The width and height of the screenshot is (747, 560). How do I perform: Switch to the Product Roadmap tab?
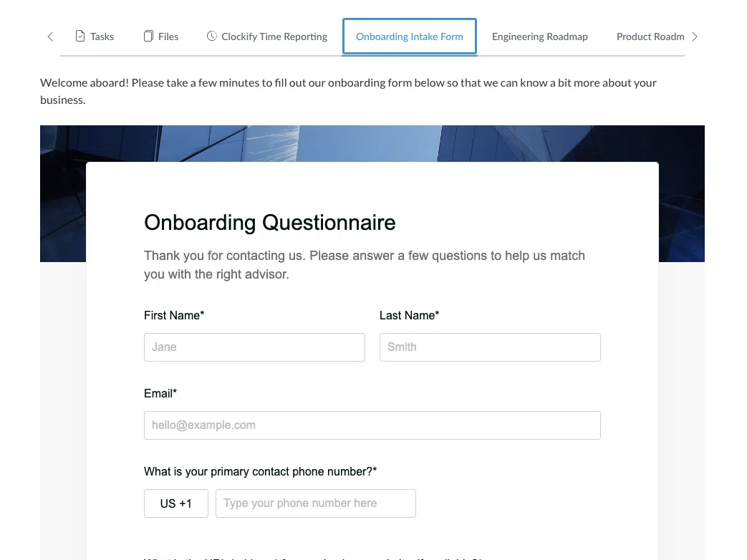[650, 37]
